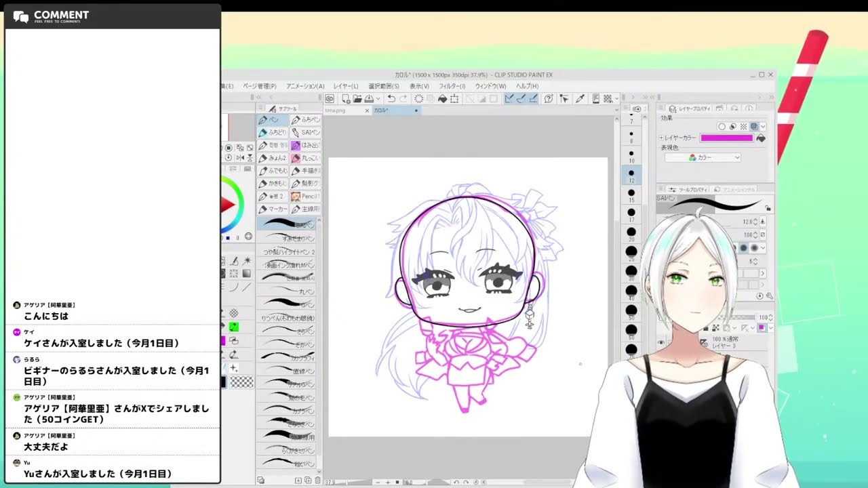Choose the カリグラフィ brush preset
Viewport: 868px width, 488px height.
tap(286, 355)
